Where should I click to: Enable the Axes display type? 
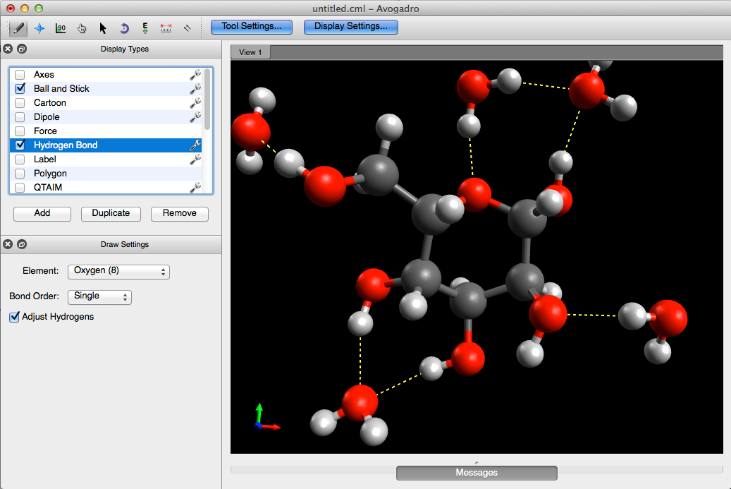pyautogui.click(x=20, y=75)
